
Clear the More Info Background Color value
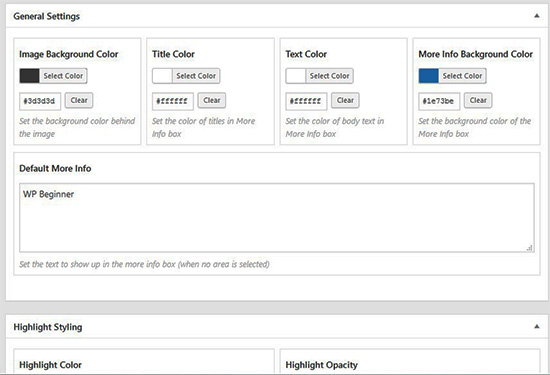[478, 100]
